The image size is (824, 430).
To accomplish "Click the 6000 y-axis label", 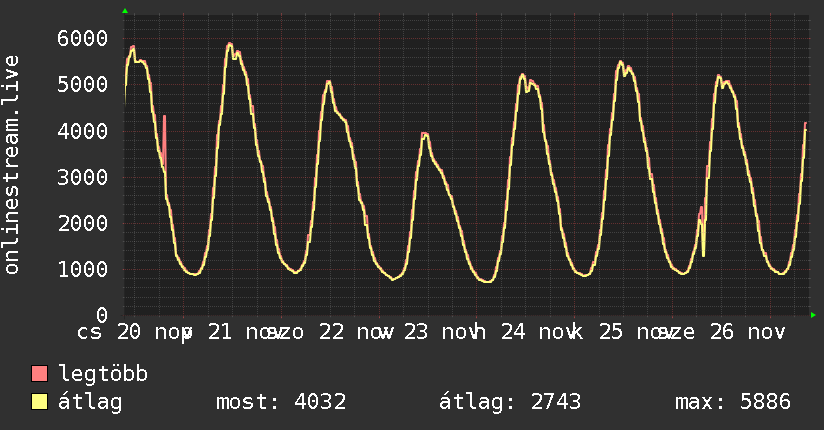I will (x=83, y=38).
